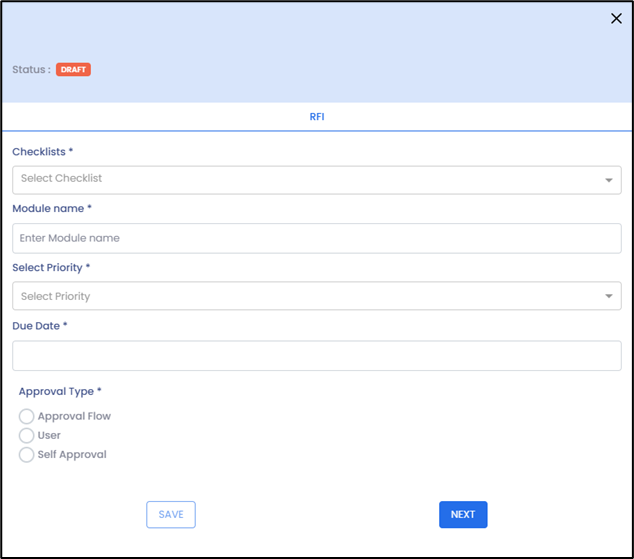634x559 pixels.
Task: Click the NEXT button
Action: [x=463, y=514]
